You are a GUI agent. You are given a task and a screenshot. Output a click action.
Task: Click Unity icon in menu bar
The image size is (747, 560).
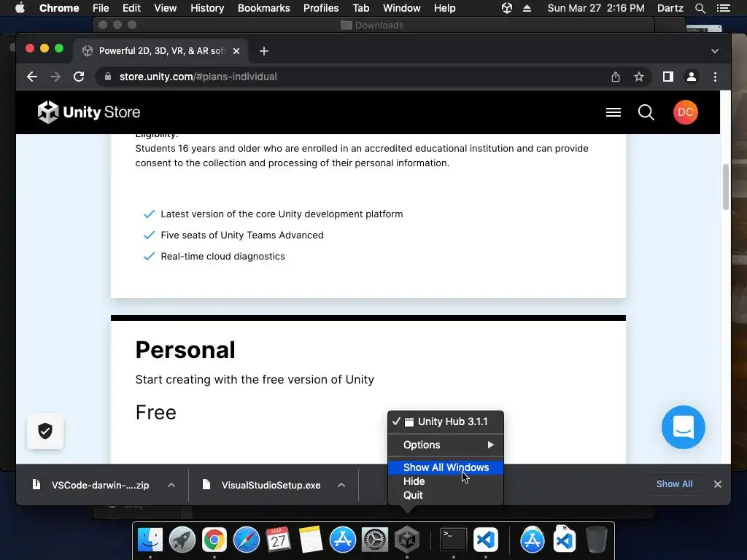pyautogui.click(x=507, y=8)
